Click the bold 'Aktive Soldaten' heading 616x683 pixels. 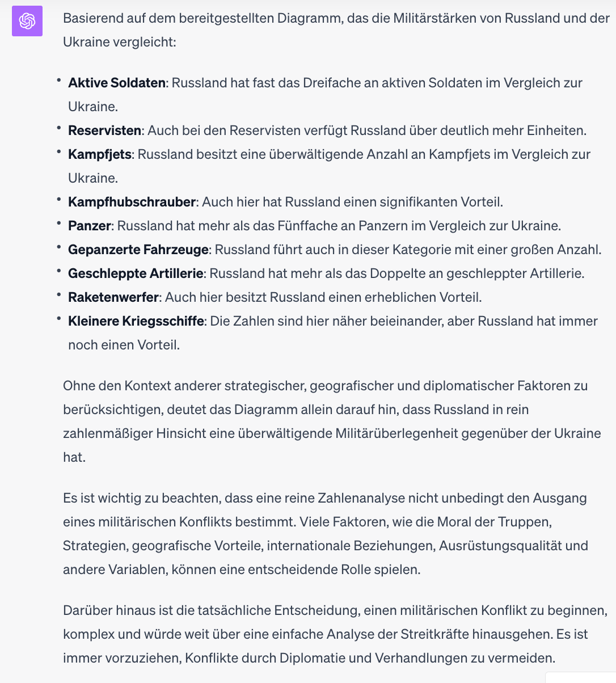[117, 83]
